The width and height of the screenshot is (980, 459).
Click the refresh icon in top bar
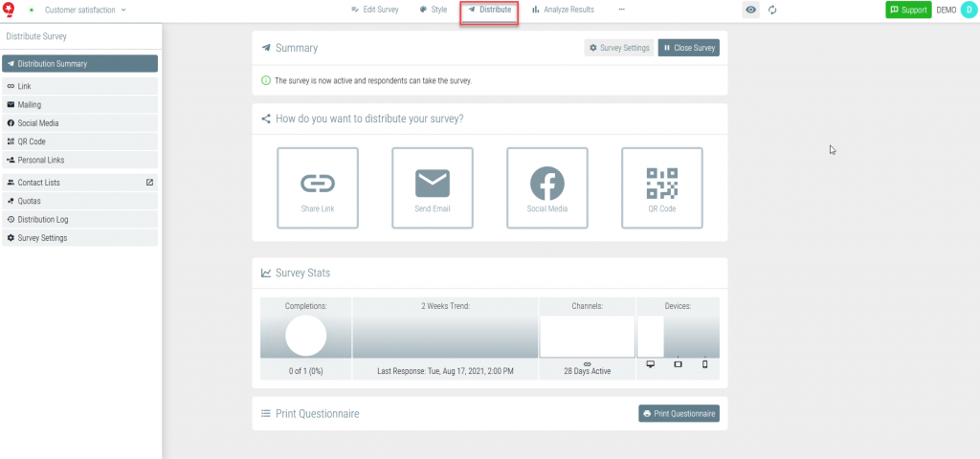click(x=772, y=10)
